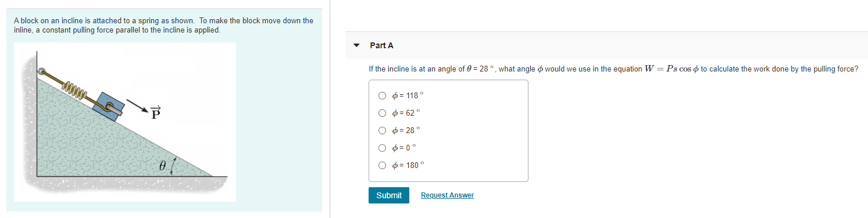Image resolution: width=868 pixels, height=218 pixels.
Task: Collapse Part A with the triangle arrow
Action: tap(356, 45)
